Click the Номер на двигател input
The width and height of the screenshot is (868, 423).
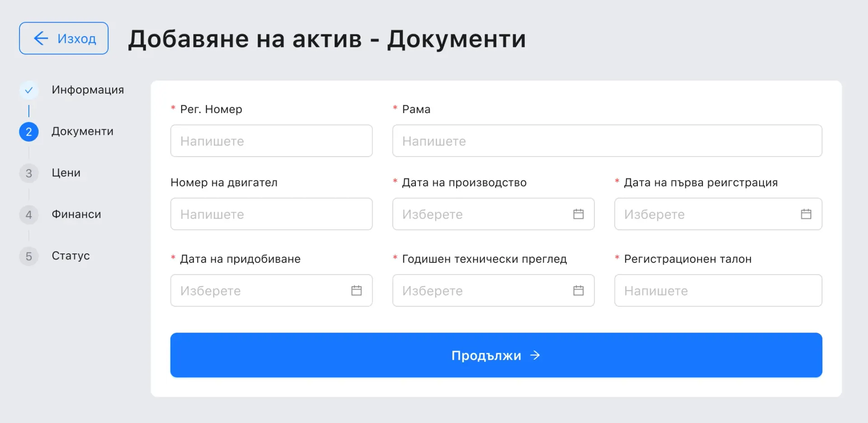271,214
